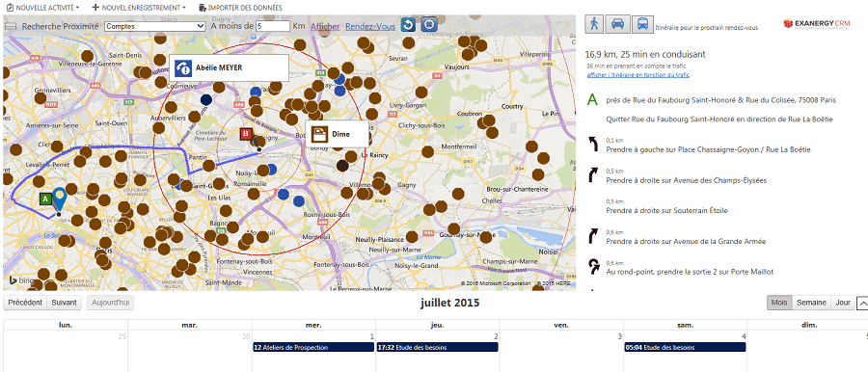The width and height of the screenshot is (868, 372).
Task: Select the driving car itinerary mode
Action: click(x=617, y=24)
